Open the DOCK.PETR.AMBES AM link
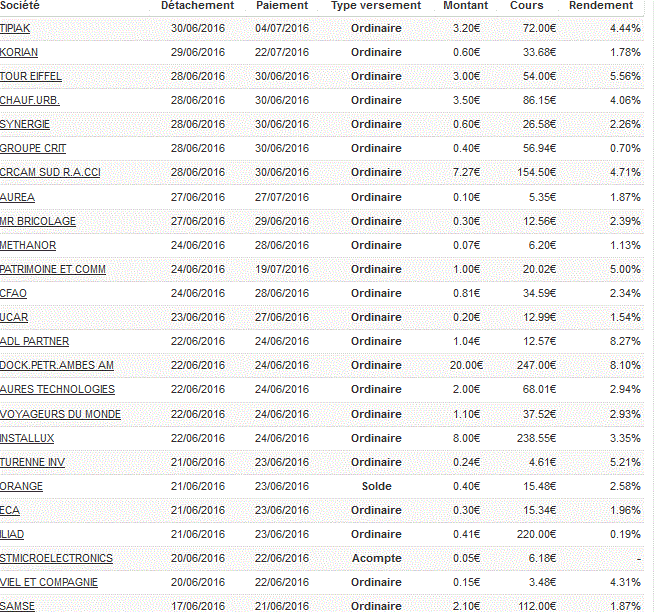The height and width of the screenshot is (612, 663). (x=57, y=366)
